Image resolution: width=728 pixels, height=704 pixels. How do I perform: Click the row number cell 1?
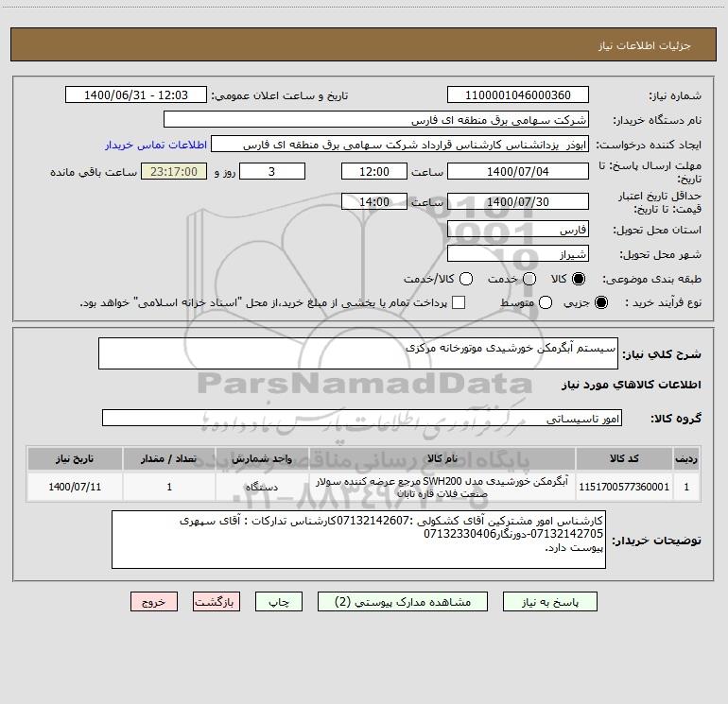686,487
